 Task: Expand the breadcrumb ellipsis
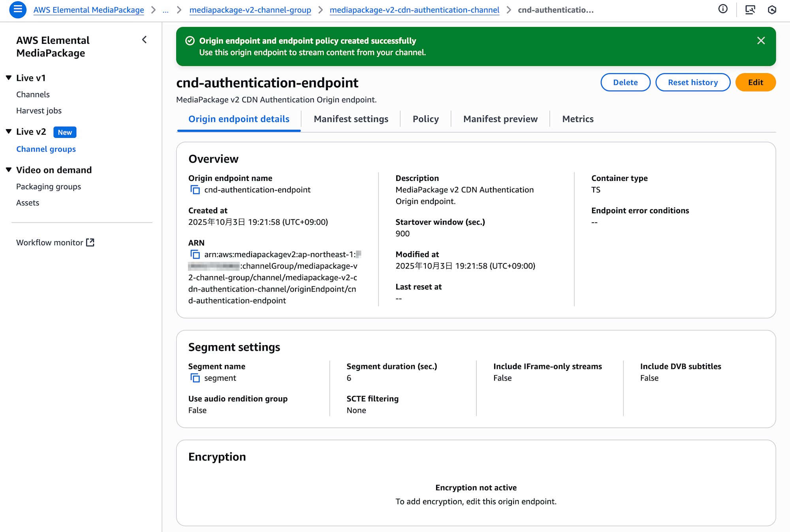(x=166, y=10)
